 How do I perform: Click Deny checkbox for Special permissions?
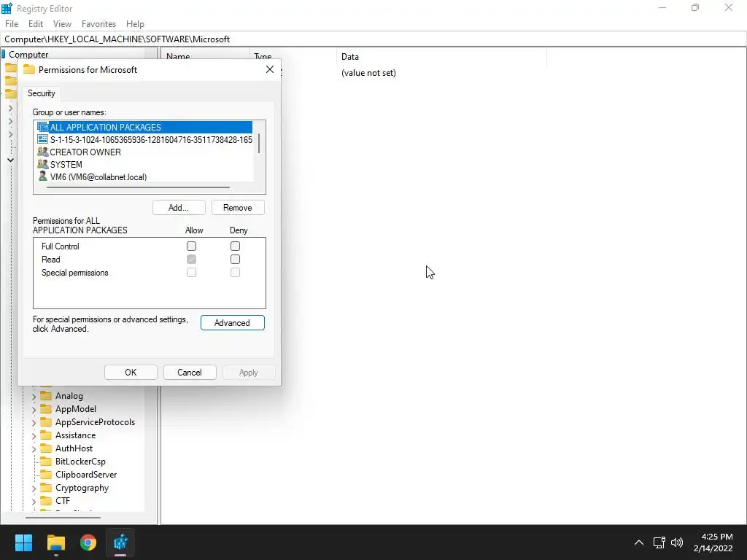235,273
